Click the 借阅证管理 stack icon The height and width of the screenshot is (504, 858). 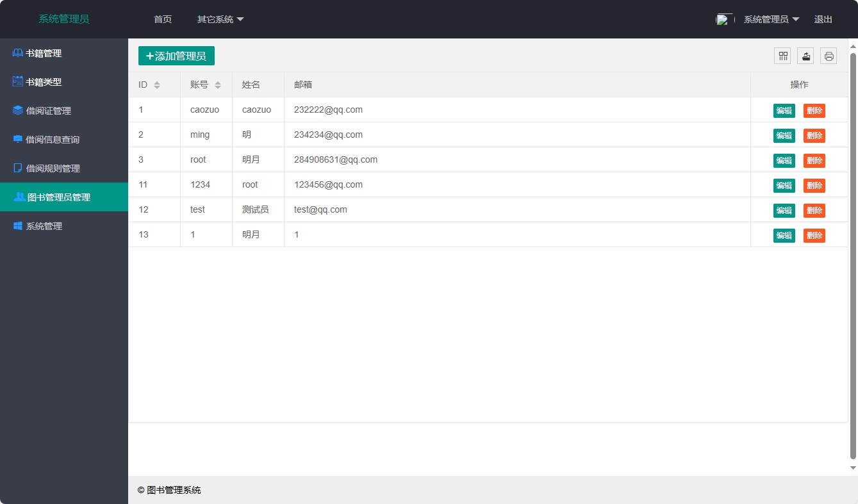(18, 111)
